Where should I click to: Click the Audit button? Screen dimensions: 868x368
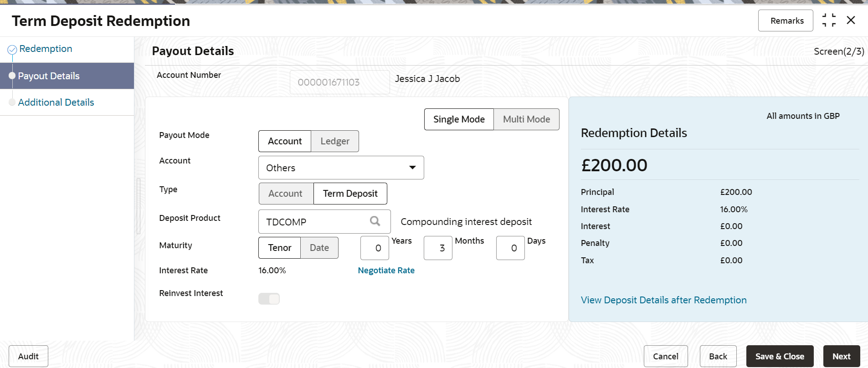point(28,356)
